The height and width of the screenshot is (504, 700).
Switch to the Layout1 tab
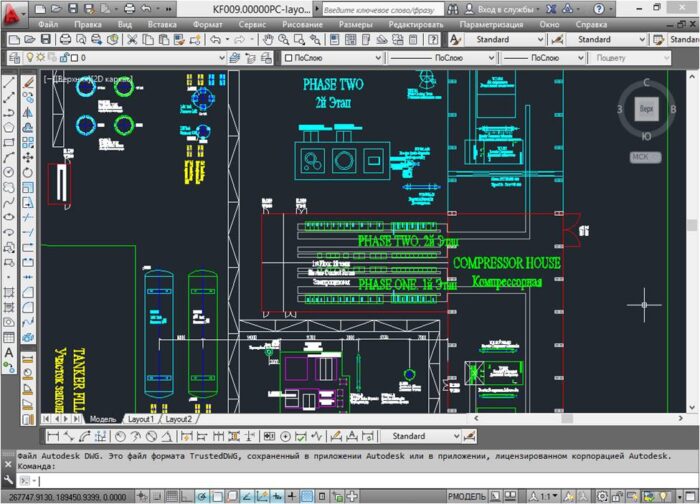click(139, 419)
